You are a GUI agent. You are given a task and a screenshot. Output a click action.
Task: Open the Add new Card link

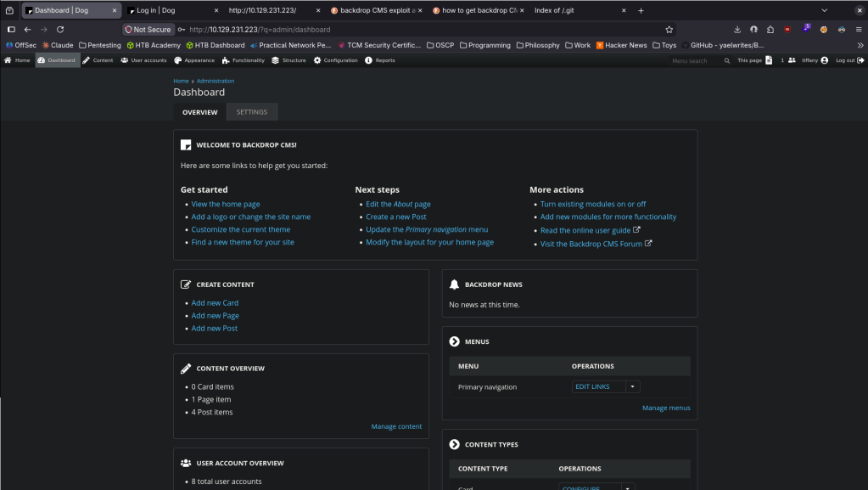[x=215, y=303]
